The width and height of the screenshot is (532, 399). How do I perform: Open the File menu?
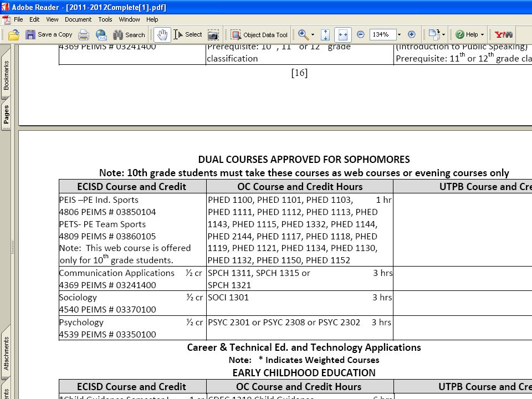click(18, 19)
